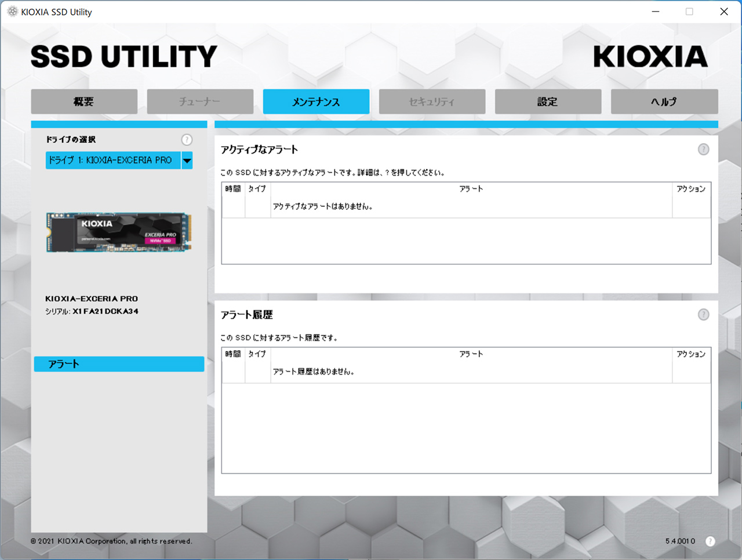This screenshot has width=742, height=560.
Task: Click 時間 column header in alert history
Action: pos(233,354)
